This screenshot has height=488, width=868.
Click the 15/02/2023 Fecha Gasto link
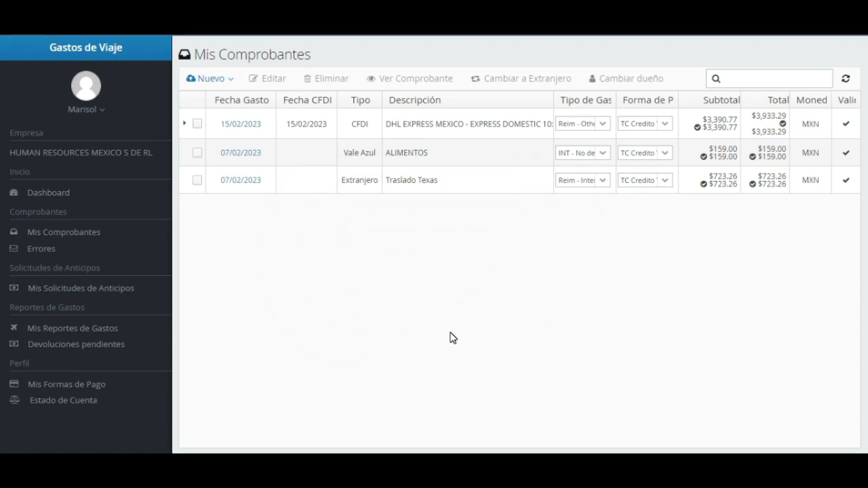point(241,124)
